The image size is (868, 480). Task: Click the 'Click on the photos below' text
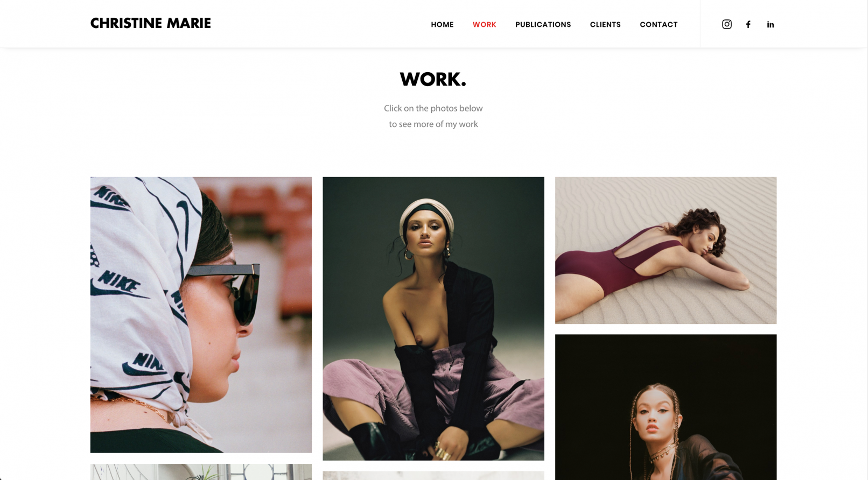(433, 108)
